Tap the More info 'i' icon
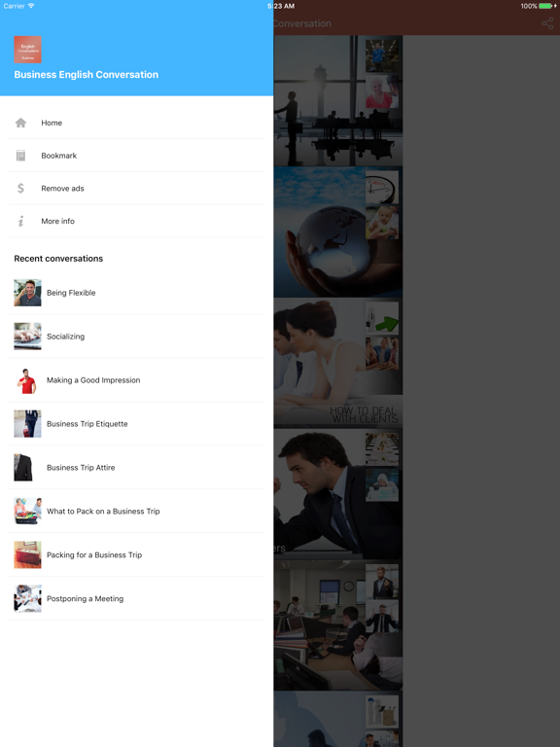This screenshot has width=560, height=747. 20,221
